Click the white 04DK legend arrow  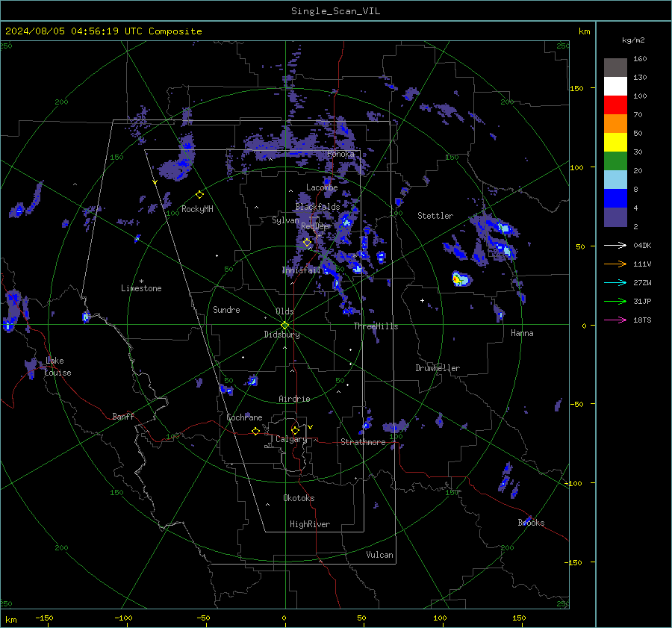[x=615, y=246]
